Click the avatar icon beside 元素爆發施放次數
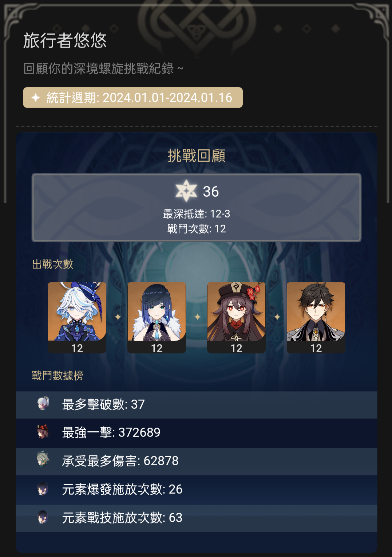 pos(43,489)
